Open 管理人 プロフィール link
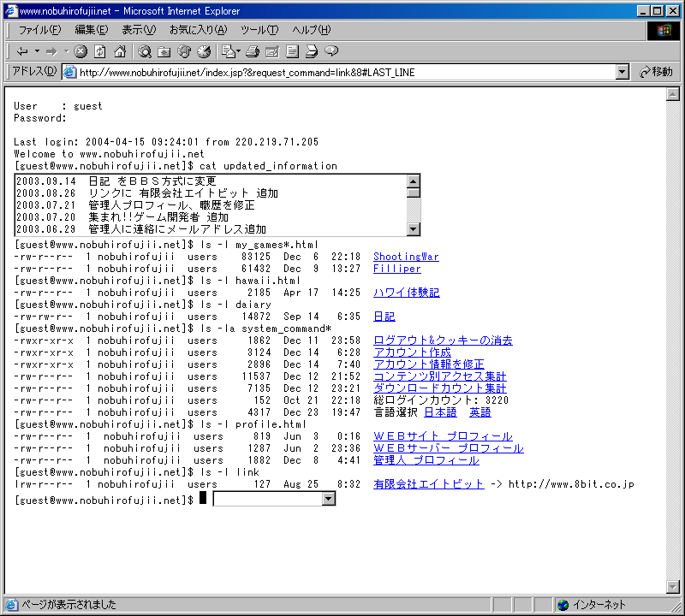Viewport: 685px width, 616px height. tap(426, 460)
